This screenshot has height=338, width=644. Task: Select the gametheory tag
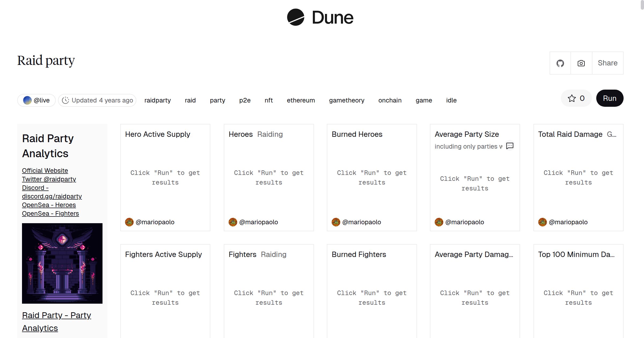tap(346, 100)
